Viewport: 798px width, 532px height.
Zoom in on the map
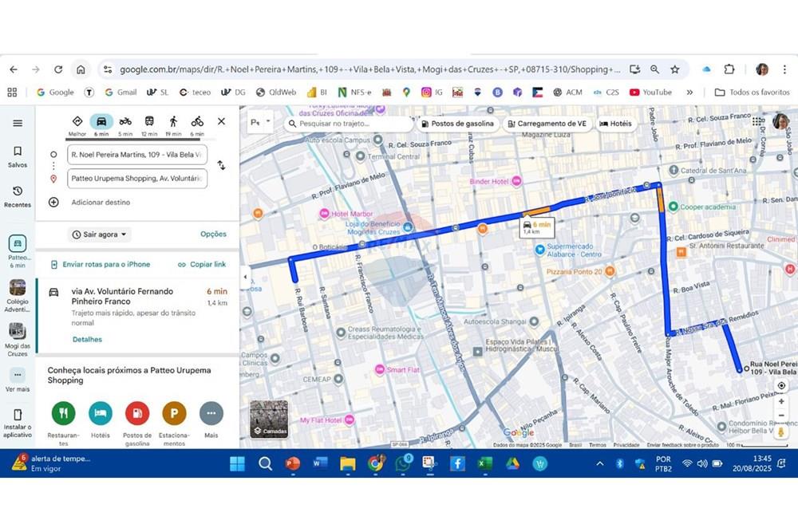coord(781,401)
